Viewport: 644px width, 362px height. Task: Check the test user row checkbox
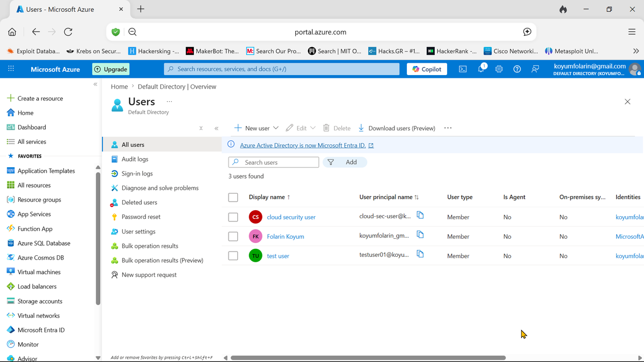[x=233, y=256]
